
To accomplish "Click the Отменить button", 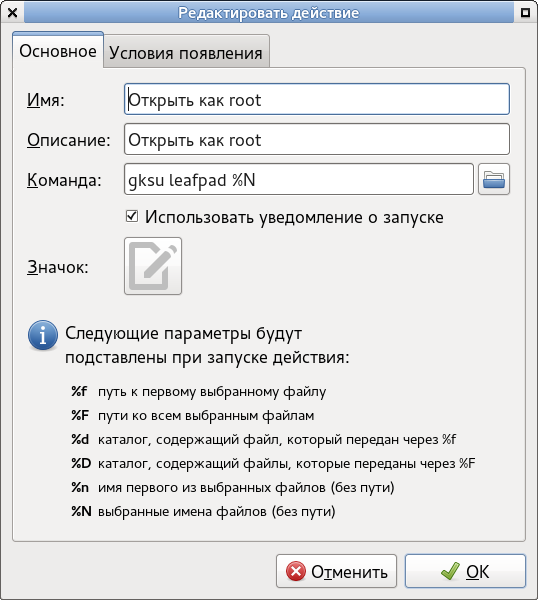I will (x=336, y=571).
